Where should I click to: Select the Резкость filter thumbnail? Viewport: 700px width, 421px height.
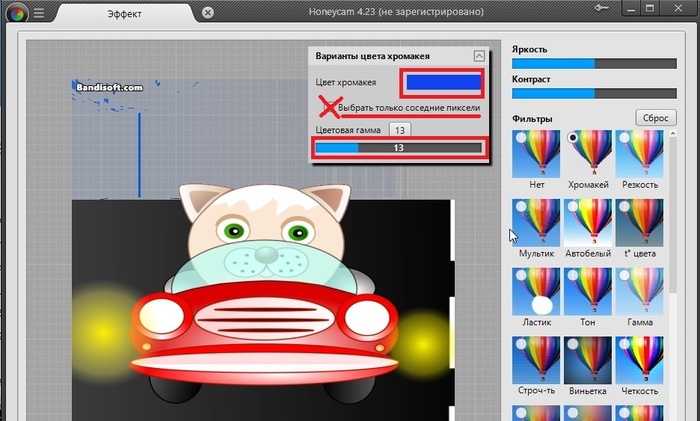tap(639, 154)
